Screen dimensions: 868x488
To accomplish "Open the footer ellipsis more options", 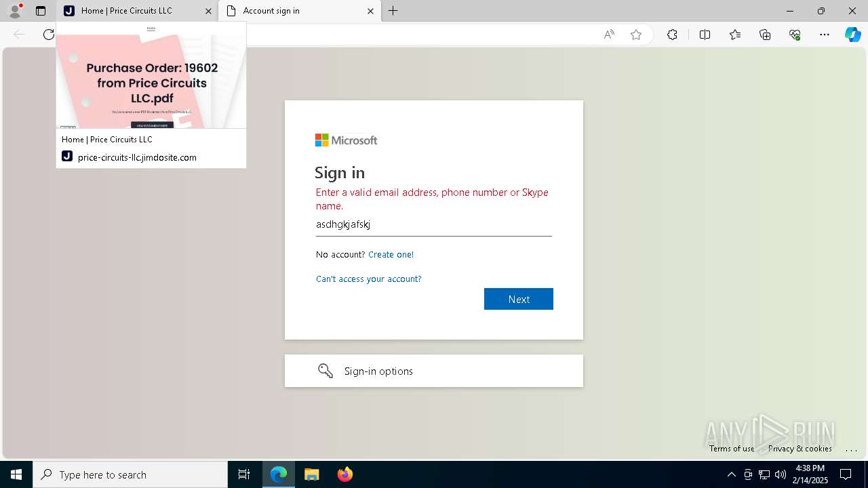I will (851, 449).
